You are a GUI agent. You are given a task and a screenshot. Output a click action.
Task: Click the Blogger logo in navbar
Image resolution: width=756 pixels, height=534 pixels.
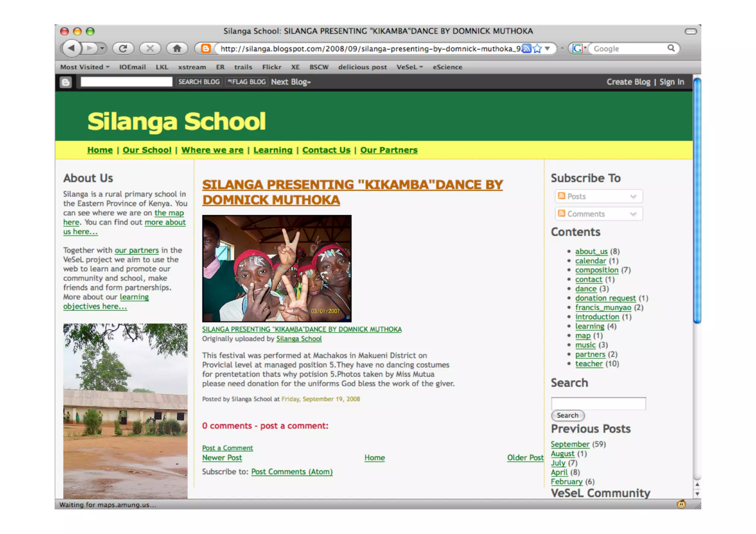[66, 82]
